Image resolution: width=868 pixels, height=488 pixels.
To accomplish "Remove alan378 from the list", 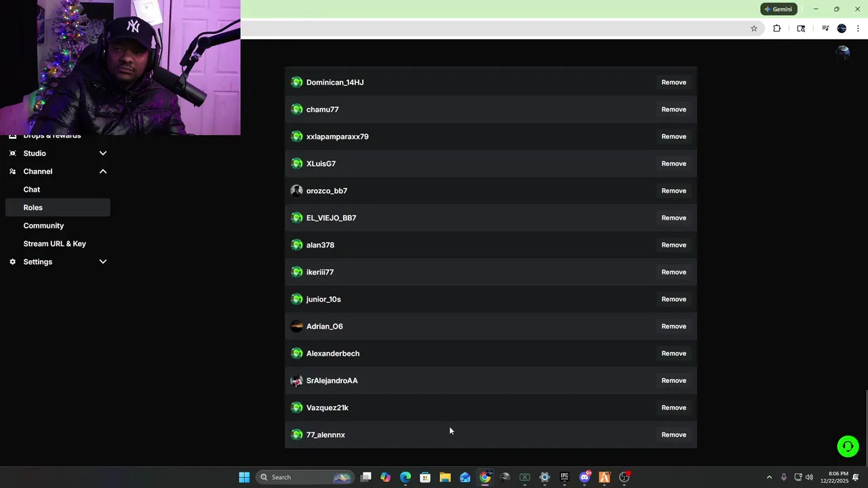I will click(673, 245).
